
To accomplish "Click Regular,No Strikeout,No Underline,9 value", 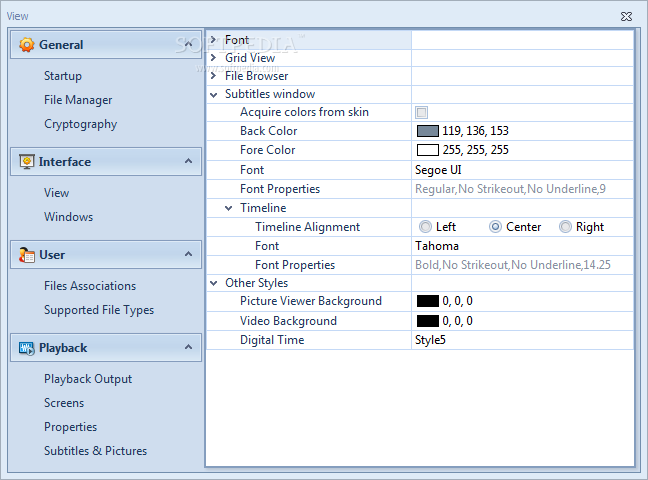I will pos(510,189).
